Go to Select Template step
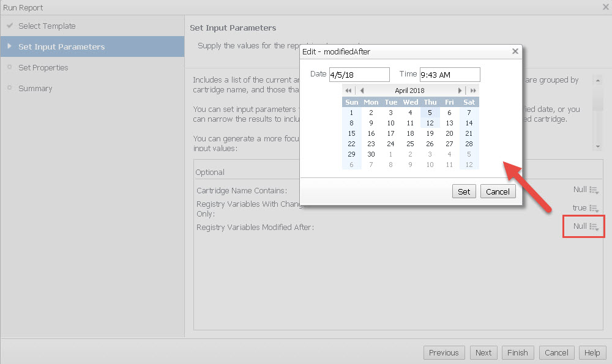Image resolution: width=612 pixels, height=364 pixels. coord(47,26)
